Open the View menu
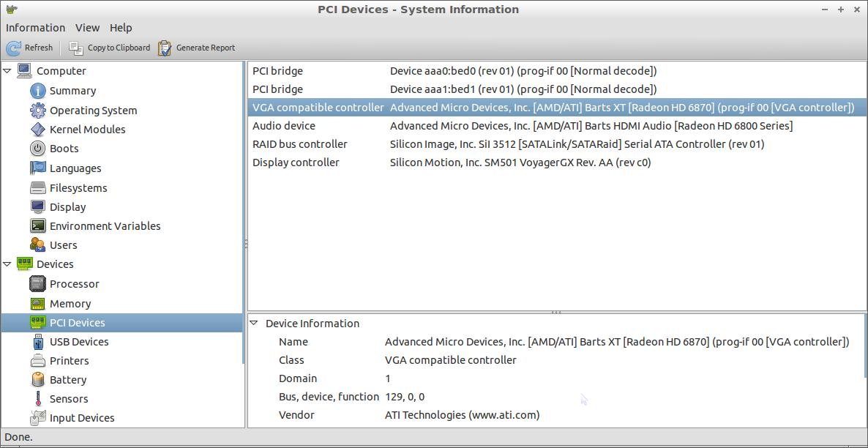This screenshot has width=868, height=448. [87, 28]
